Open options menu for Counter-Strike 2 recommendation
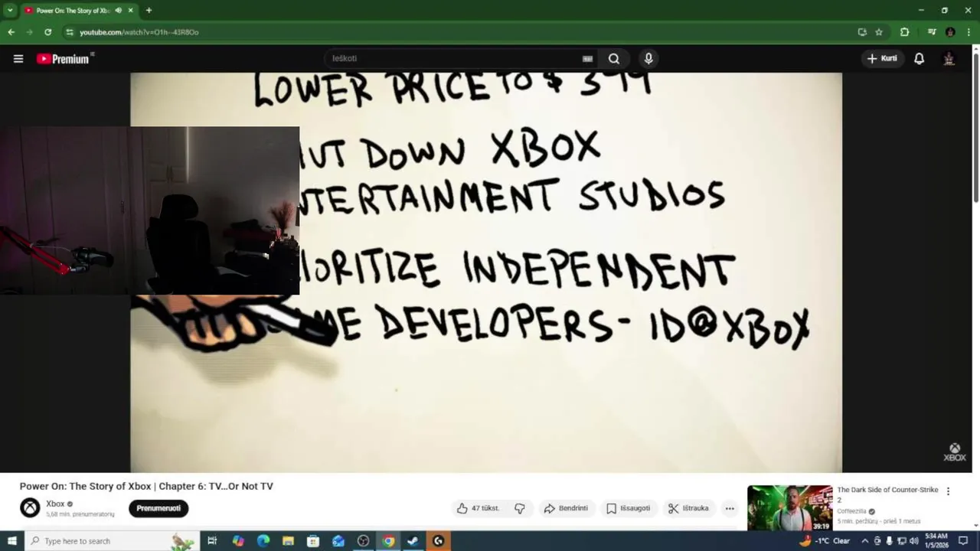This screenshot has height=551, width=980. [x=948, y=491]
